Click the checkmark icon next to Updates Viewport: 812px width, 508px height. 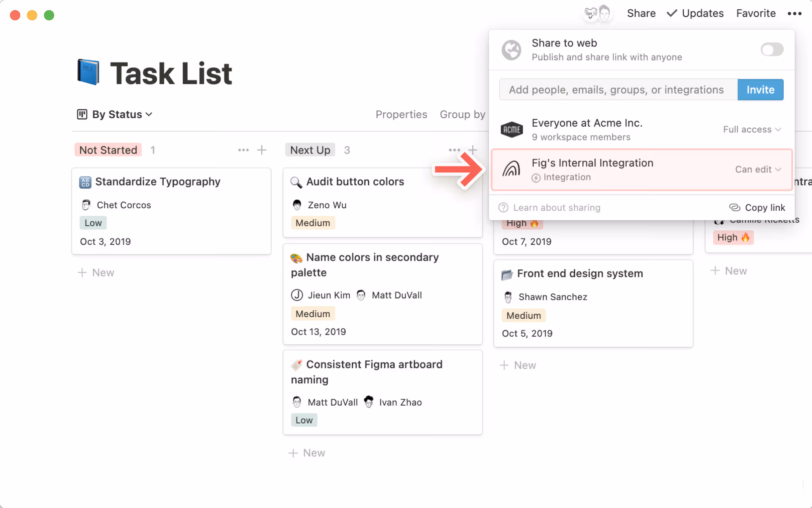[671, 13]
